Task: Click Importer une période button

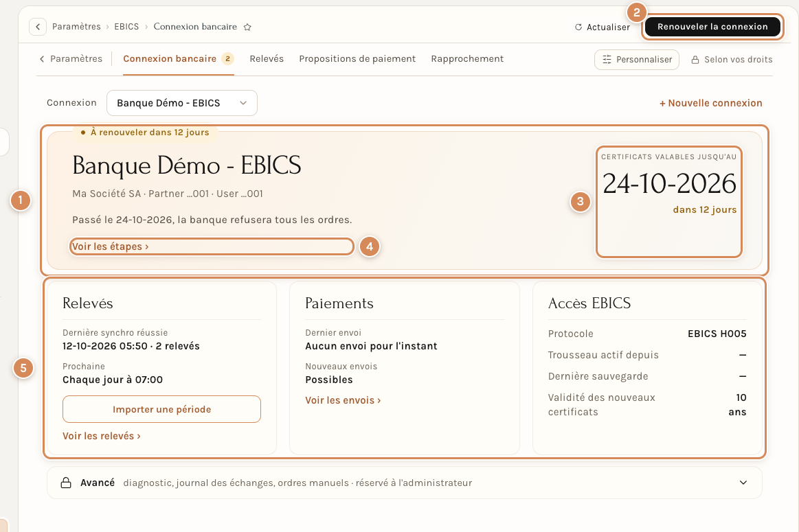Action: (161, 409)
